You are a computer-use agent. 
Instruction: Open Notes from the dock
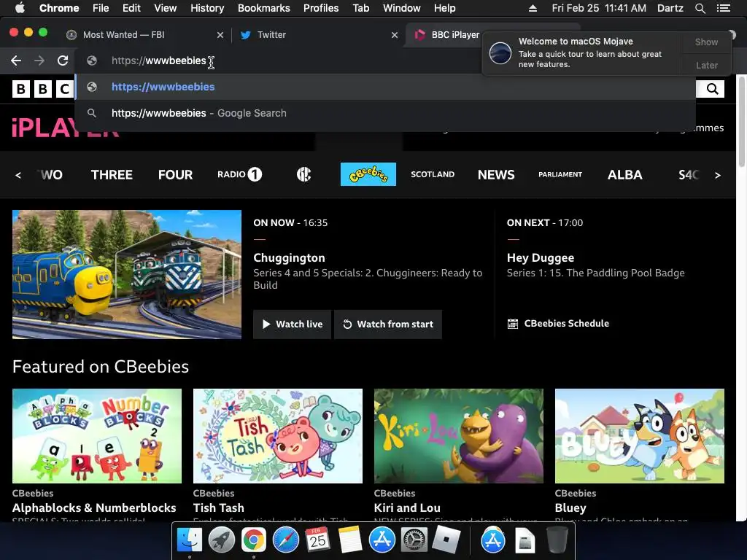[349, 540]
